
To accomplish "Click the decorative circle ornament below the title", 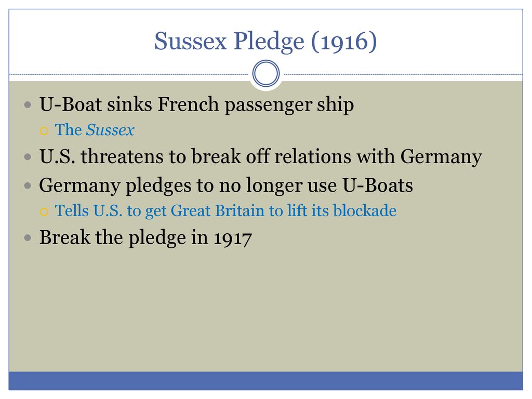I will (266, 73).
